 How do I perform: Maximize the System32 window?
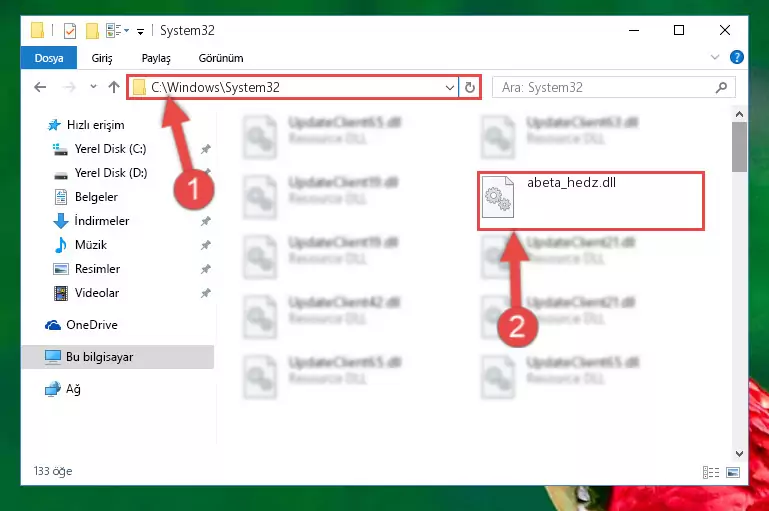(679, 30)
